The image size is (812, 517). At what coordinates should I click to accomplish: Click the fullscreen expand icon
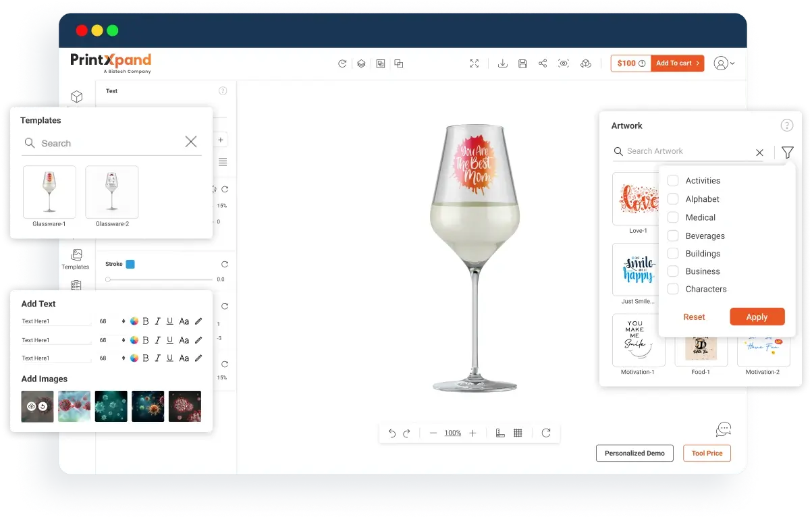[x=475, y=63]
